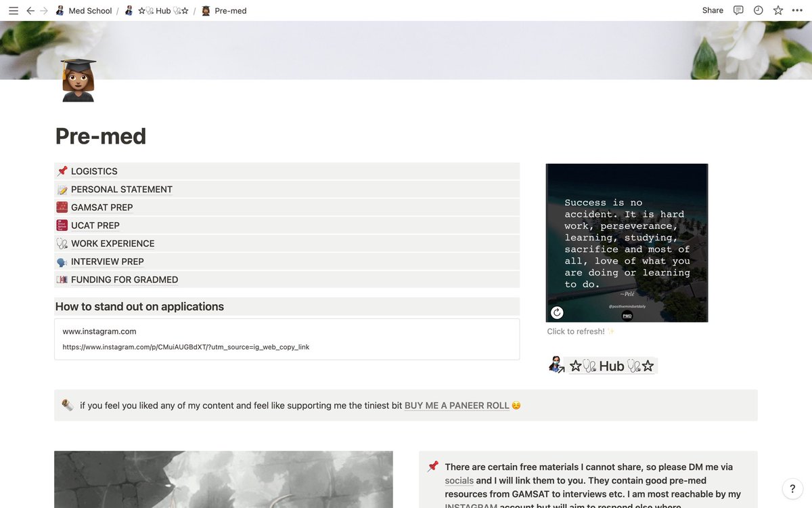This screenshot has width=812, height=508.
Task: Open the sidebar hamburger menu
Action: (x=14, y=11)
